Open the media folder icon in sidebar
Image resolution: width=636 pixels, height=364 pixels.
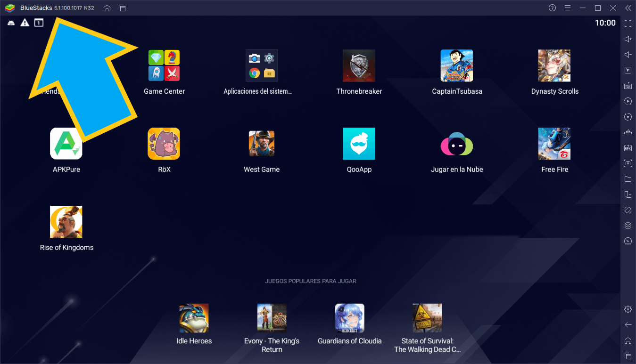click(x=628, y=179)
